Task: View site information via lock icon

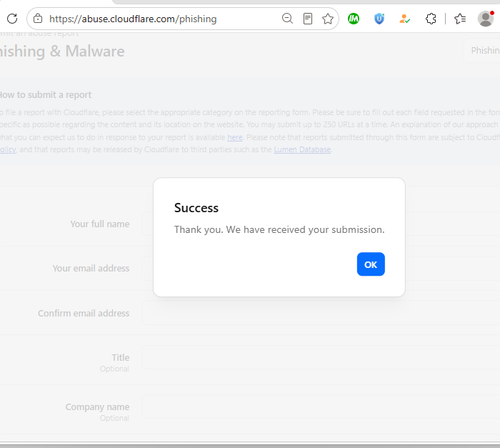Action: (x=38, y=19)
